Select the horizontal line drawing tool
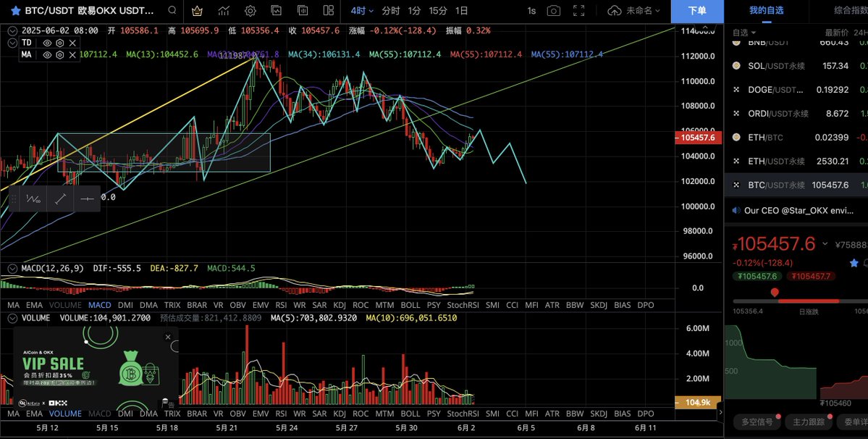Image resolution: width=868 pixels, height=439 pixels. pyautogui.click(x=87, y=198)
